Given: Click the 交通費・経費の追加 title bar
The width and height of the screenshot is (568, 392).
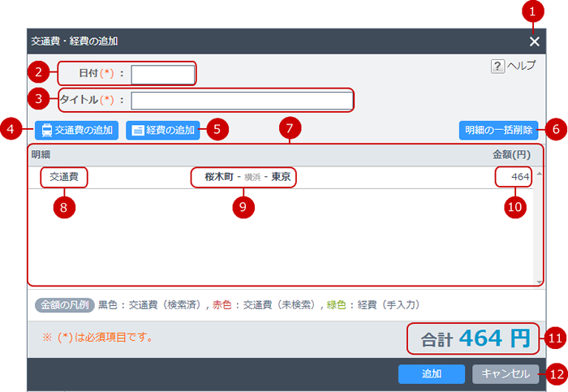Looking at the screenshot, I should [x=243, y=41].
